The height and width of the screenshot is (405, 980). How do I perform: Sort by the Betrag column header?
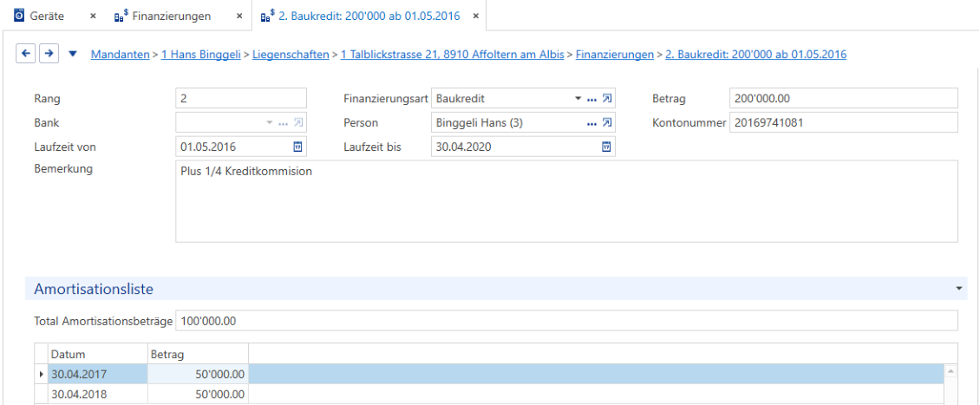198,355
